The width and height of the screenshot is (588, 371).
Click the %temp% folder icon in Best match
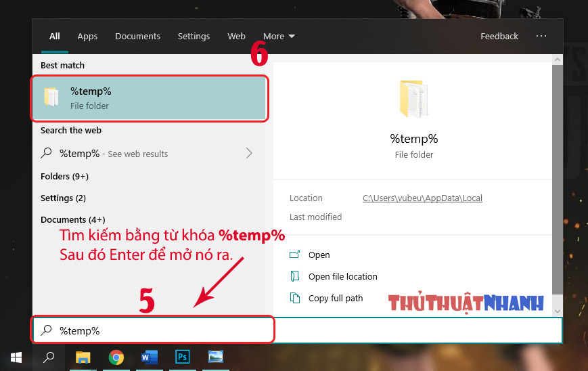(51, 97)
